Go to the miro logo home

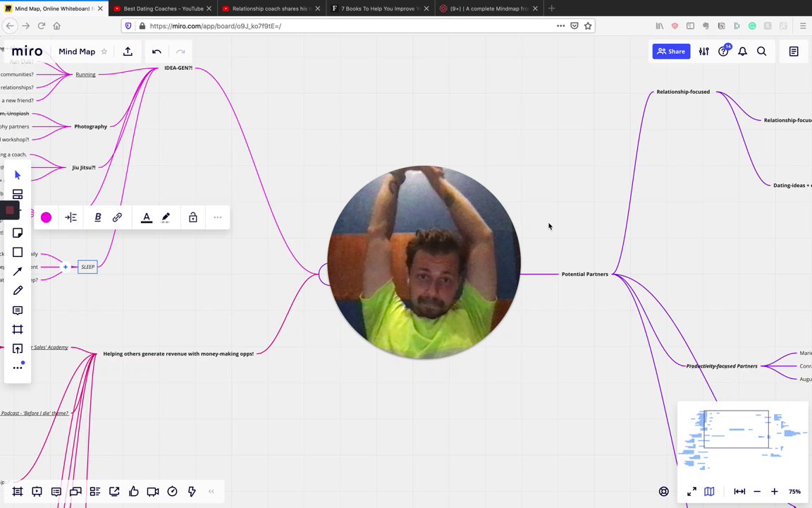27,52
